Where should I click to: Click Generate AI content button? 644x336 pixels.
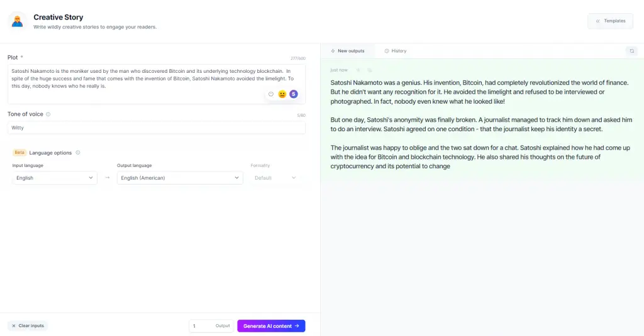point(271,326)
